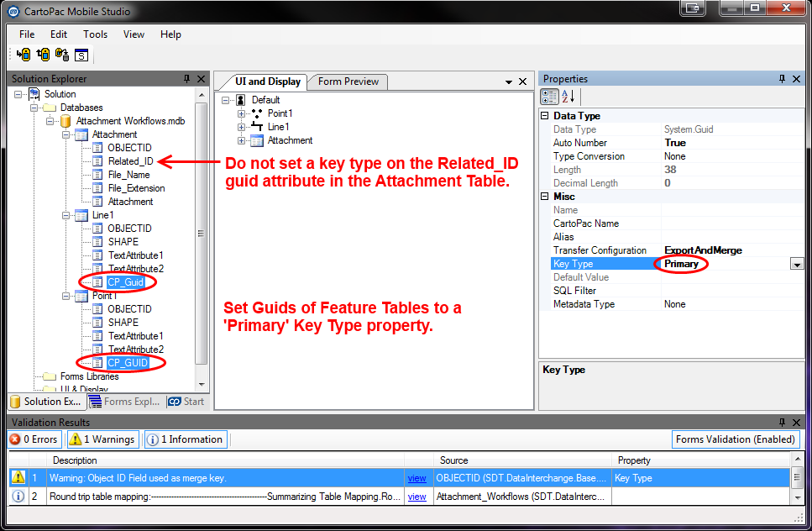Collapse the Data Type property section
Viewport: 812px width, 531px height.
point(544,116)
